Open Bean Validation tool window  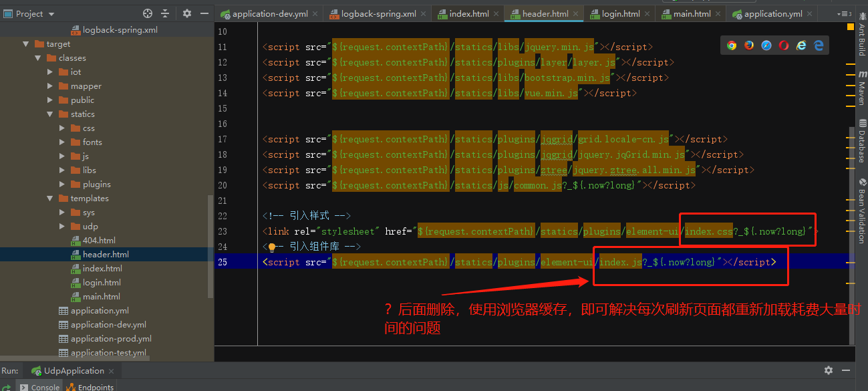(861, 211)
